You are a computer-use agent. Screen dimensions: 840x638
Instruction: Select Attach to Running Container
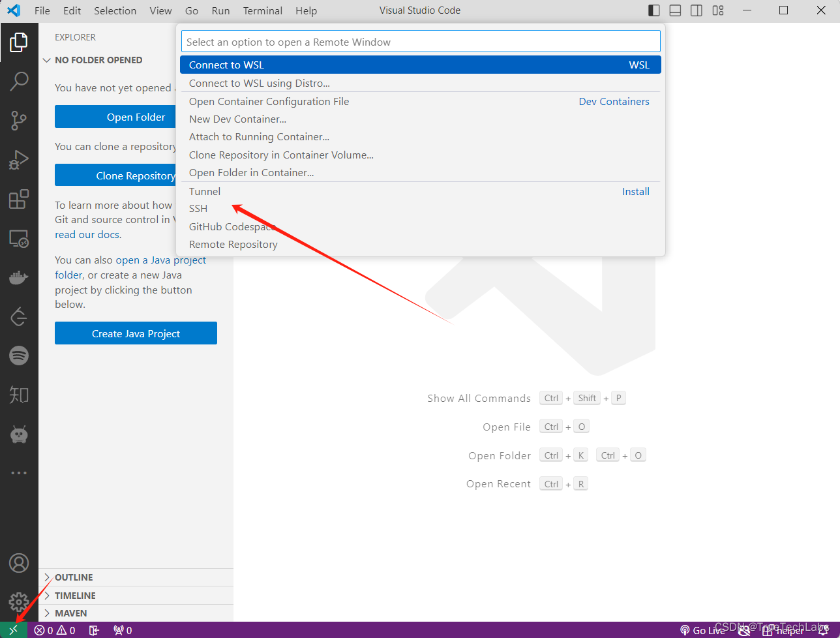(x=421, y=137)
